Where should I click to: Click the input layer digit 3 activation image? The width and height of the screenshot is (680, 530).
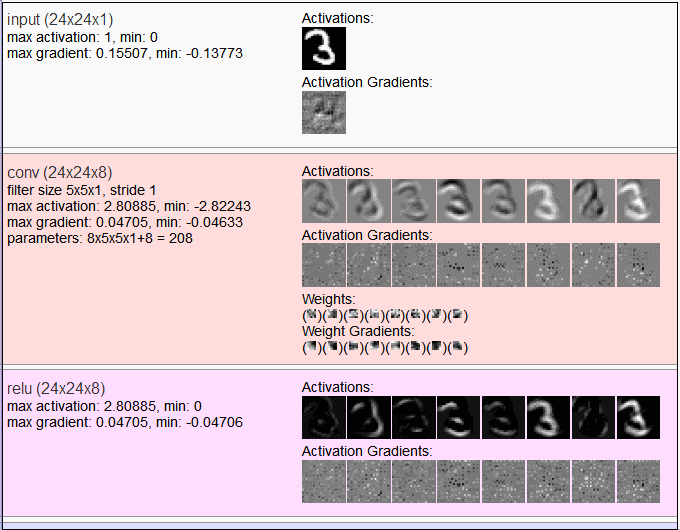pyautogui.click(x=324, y=48)
